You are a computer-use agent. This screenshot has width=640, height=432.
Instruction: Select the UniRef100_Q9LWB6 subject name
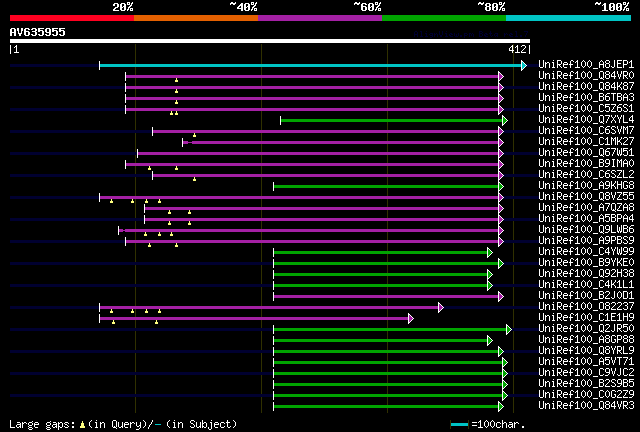coord(586,230)
